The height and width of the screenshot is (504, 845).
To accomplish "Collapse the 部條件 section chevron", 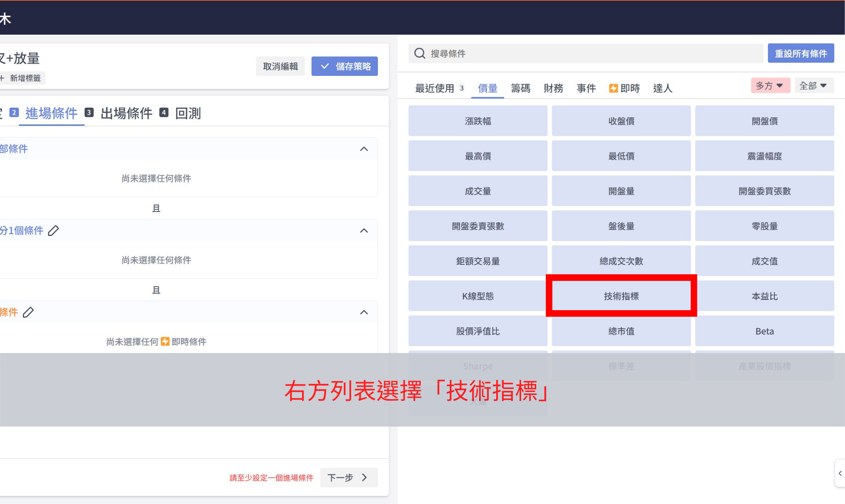I will [363, 149].
